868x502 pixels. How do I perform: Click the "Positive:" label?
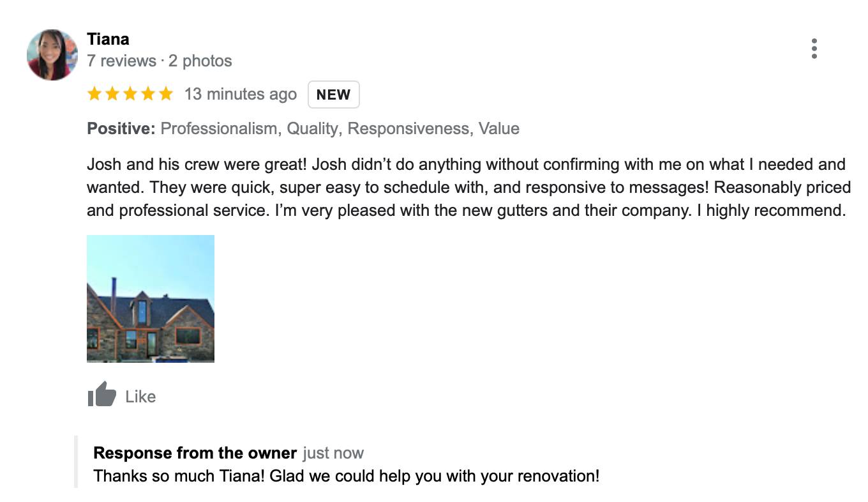[x=121, y=129]
